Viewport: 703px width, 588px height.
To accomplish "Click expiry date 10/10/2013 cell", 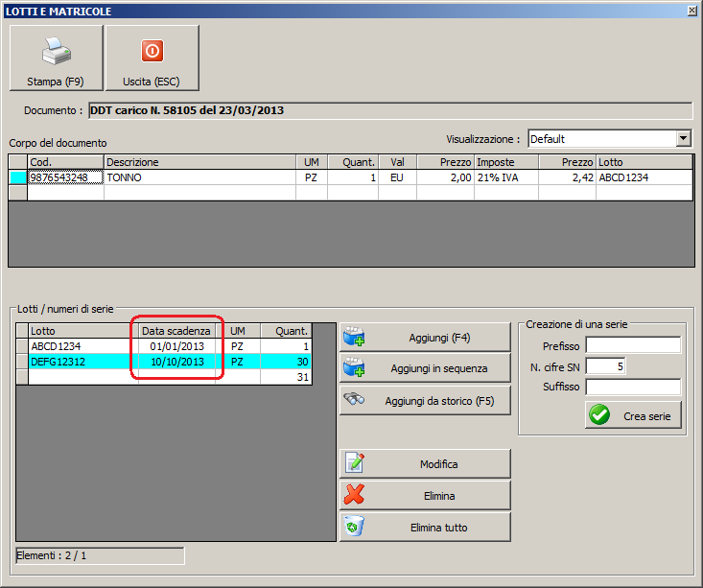I will 177,362.
